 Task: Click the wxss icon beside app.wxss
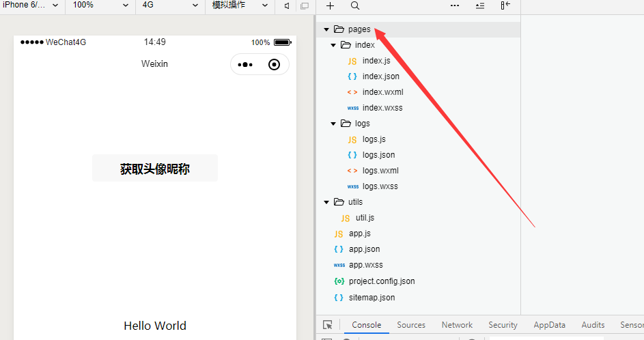tap(339, 266)
